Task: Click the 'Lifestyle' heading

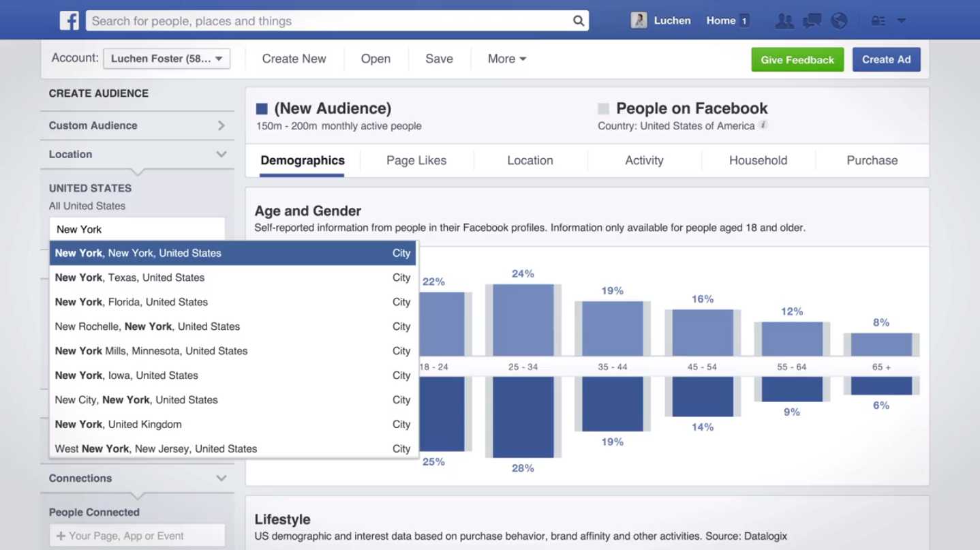Action: (x=282, y=519)
